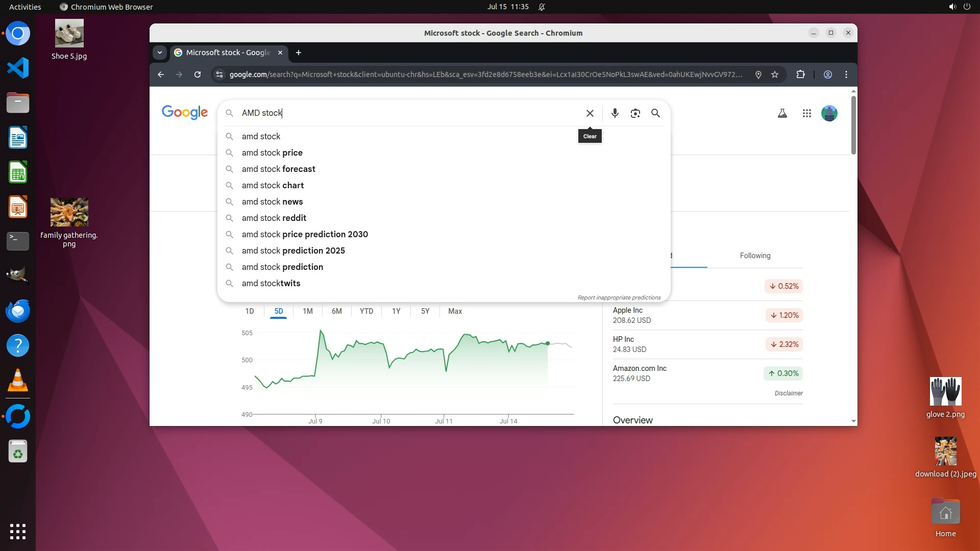Click the page vertical scrollbar thumb
Viewport: 980px width, 551px height.
point(853,125)
